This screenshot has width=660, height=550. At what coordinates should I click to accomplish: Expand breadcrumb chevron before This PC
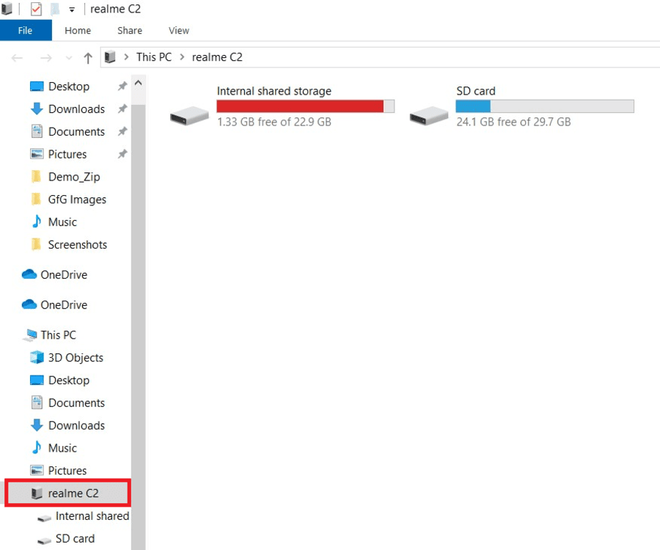point(126,57)
